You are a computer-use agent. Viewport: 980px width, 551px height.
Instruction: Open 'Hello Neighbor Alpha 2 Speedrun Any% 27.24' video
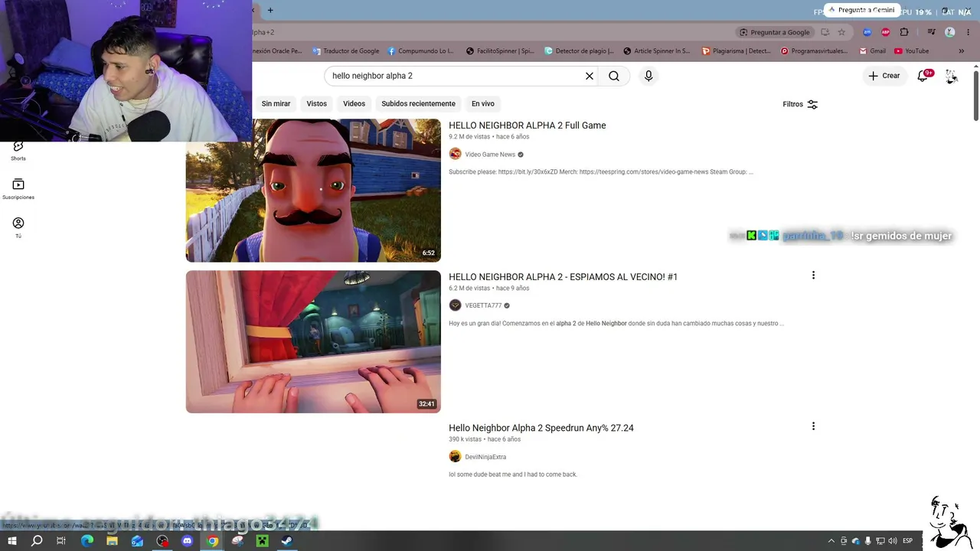[x=541, y=428]
